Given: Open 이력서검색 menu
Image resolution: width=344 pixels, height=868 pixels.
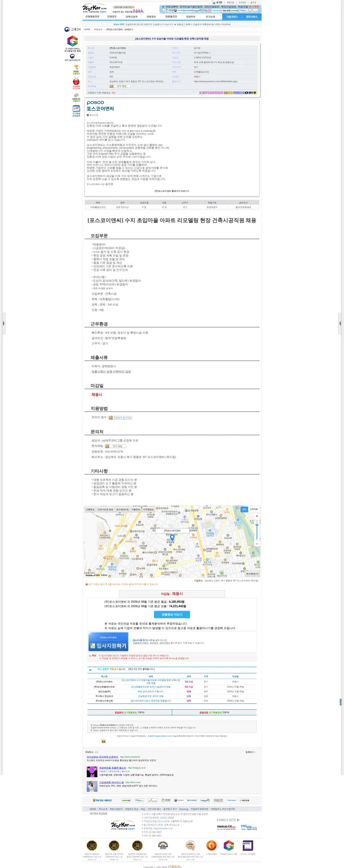Looking at the screenshot, I should [x=131, y=17].
